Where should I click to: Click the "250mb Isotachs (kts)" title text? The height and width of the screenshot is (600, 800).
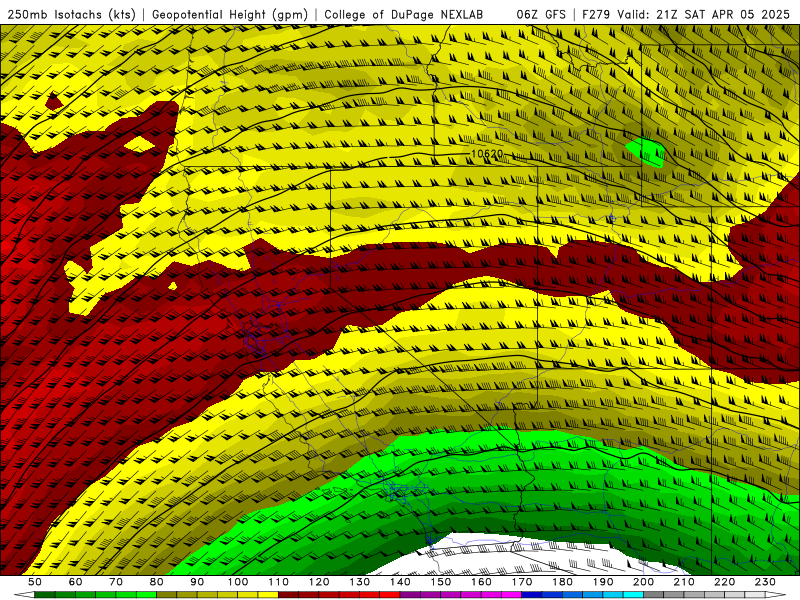coord(72,15)
